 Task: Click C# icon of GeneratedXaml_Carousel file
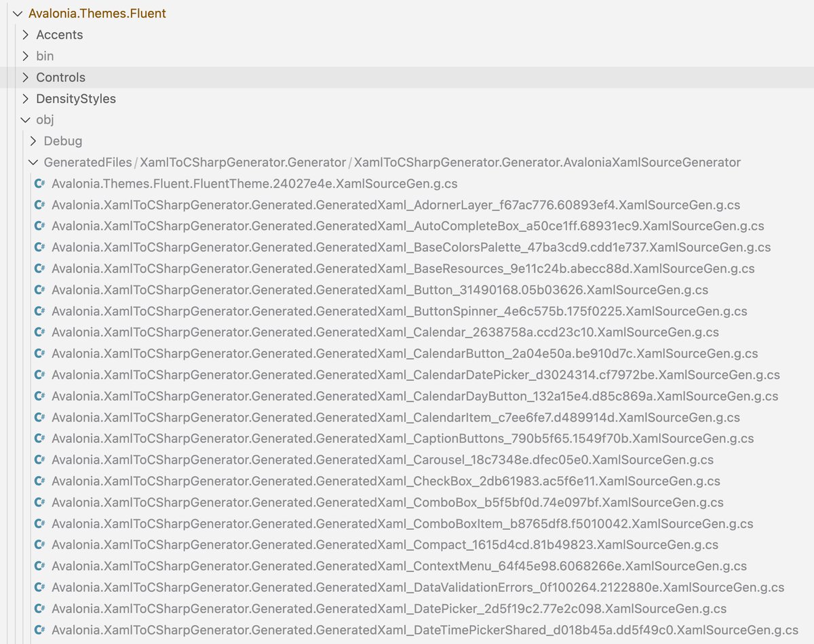40,460
